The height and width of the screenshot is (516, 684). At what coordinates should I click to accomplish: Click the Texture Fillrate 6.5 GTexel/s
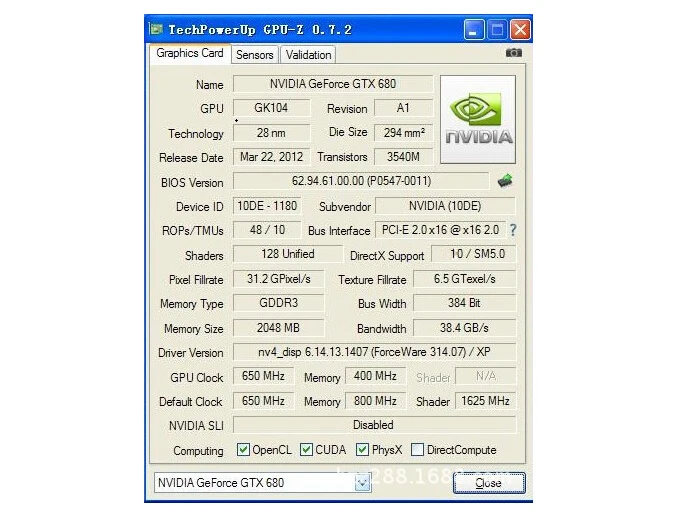(x=465, y=279)
